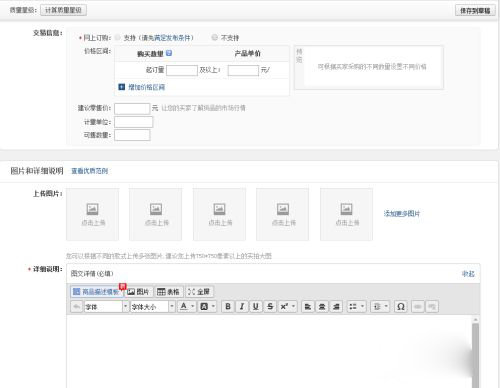Click the fifth 点击上传 image slot

(x=346, y=214)
